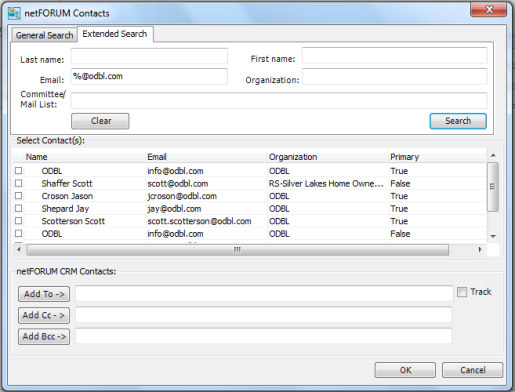Sort contacts by the Name column header
Screen dimensions: 515x392
pyautogui.click(x=85, y=157)
